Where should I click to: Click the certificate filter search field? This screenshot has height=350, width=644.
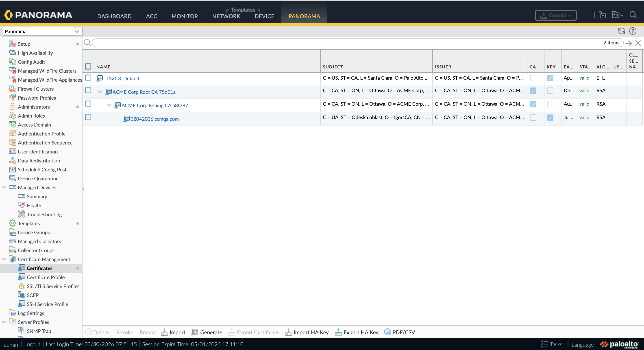[358, 43]
